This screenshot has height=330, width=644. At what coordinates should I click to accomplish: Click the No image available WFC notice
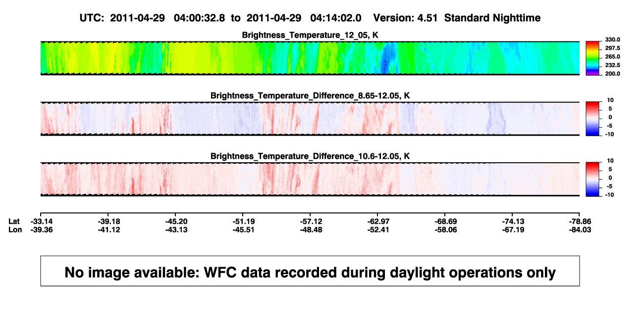pos(310,271)
